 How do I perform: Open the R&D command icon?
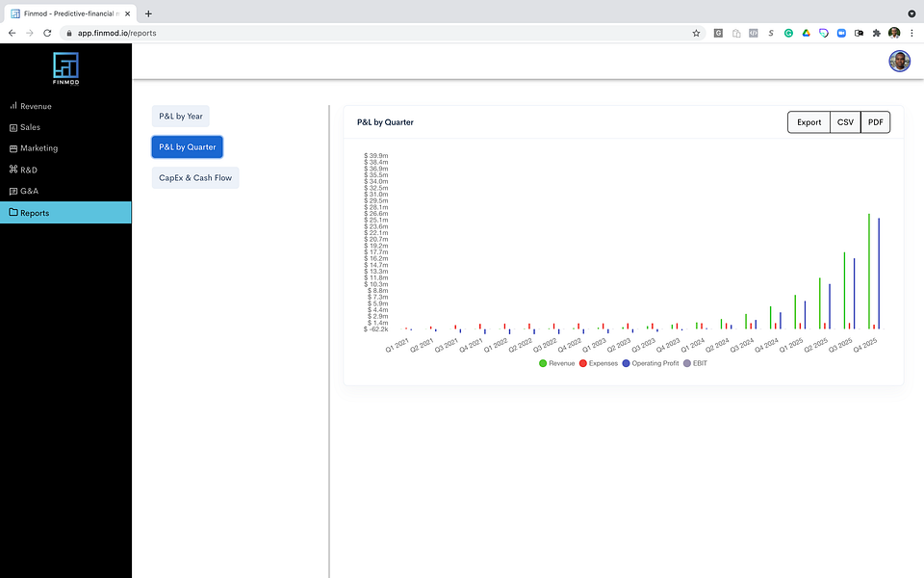click(x=13, y=170)
